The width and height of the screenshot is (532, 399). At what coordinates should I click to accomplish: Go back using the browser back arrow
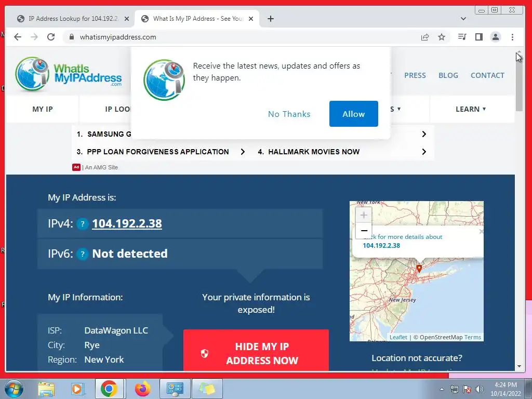18,37
